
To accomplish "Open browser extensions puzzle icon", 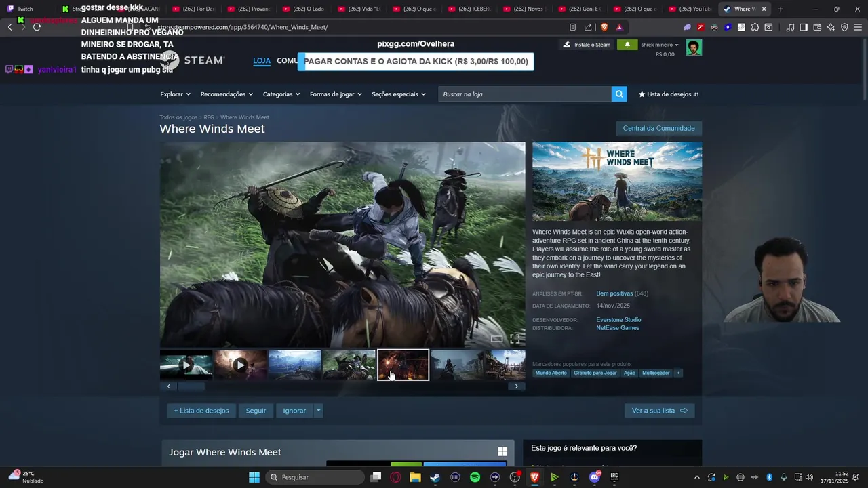I will click(x=755, y=27).
